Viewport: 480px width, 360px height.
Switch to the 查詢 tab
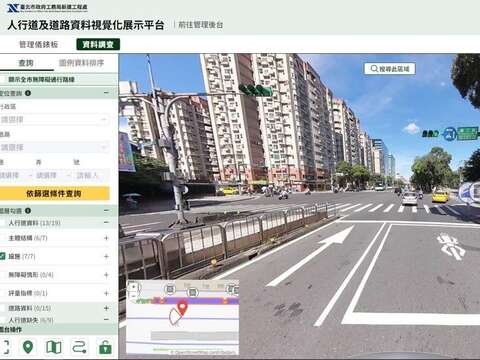pyautogui.click(x=26, y=63)
